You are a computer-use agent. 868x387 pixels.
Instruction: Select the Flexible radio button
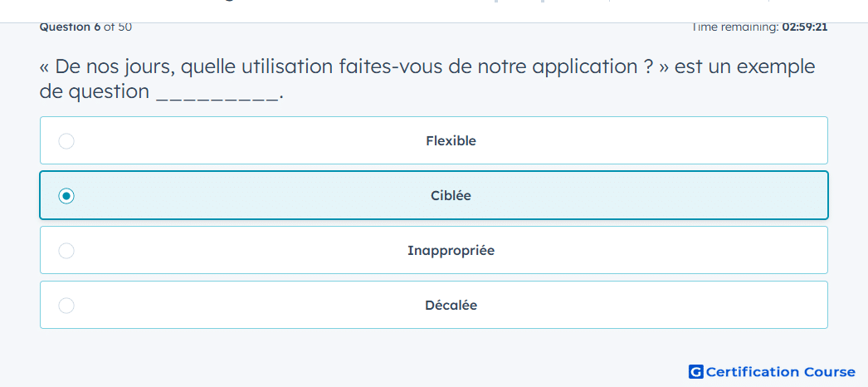point(66,141)
